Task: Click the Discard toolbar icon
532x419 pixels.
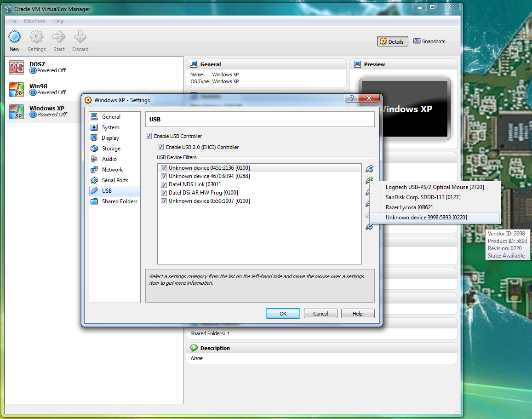Action: point(80,37)
